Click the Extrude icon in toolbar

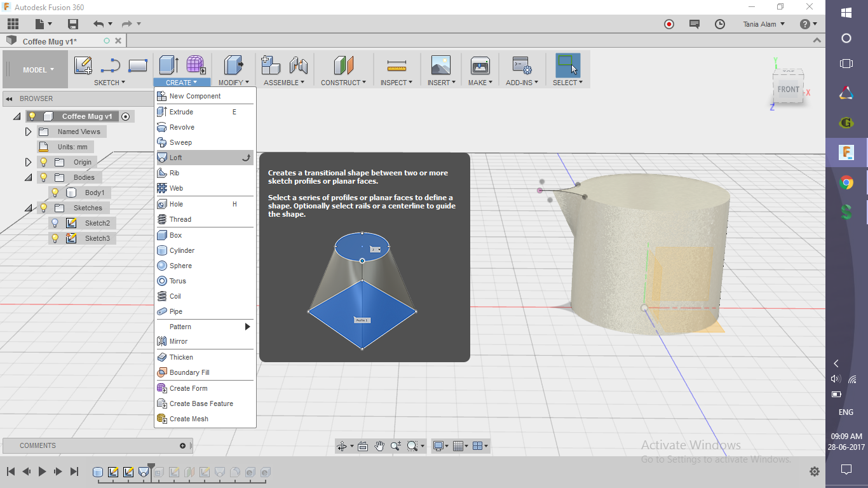coord(168,65)
